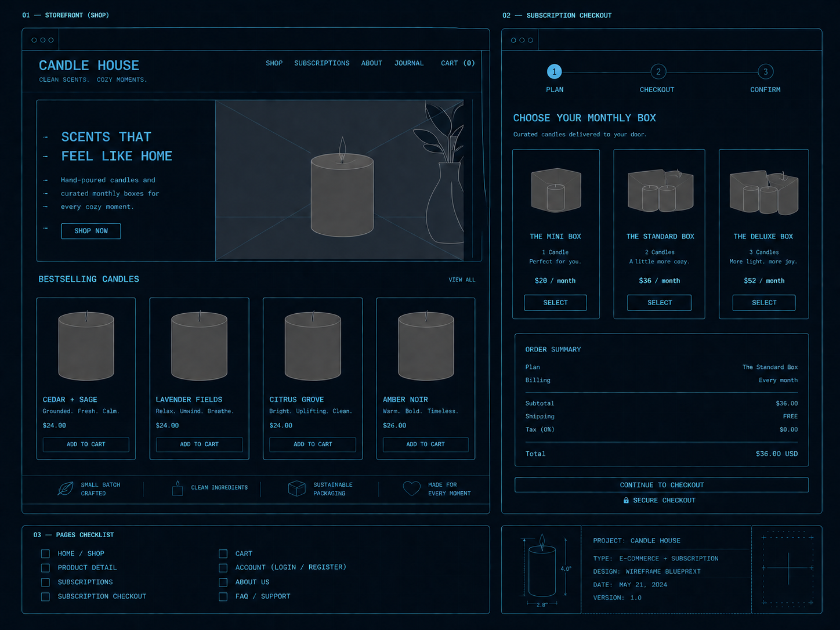
Task: Click the Candle House logo
Action: coord(89,66)
